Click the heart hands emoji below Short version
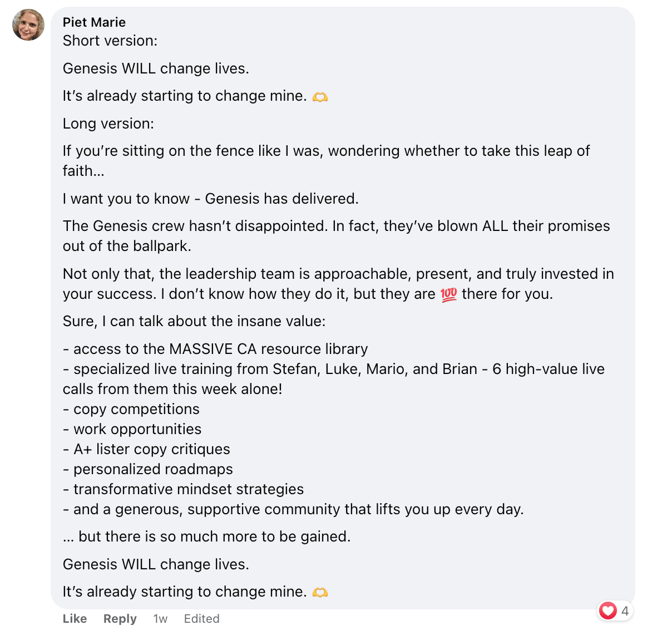Viewport: 672px width, 630px height. pyautogui.click(x=320, y=96)
